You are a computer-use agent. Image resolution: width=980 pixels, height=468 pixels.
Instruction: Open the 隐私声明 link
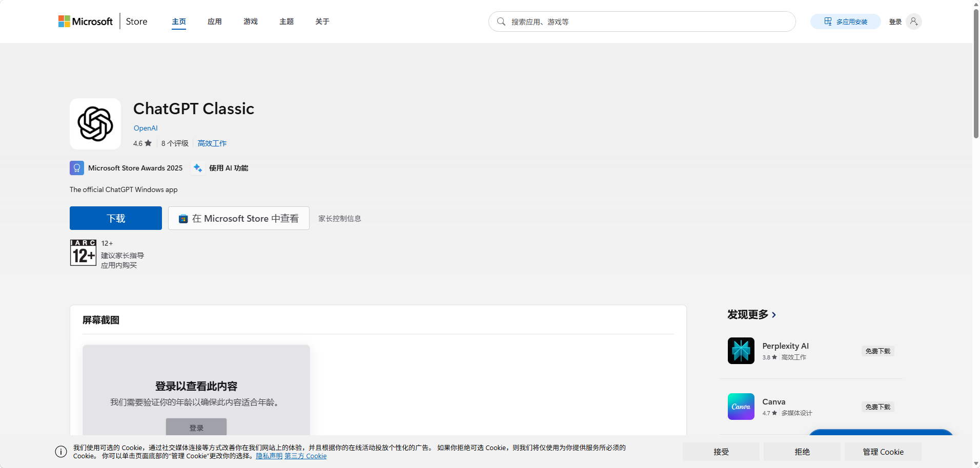pyautogui.click(x=269, y=456)
